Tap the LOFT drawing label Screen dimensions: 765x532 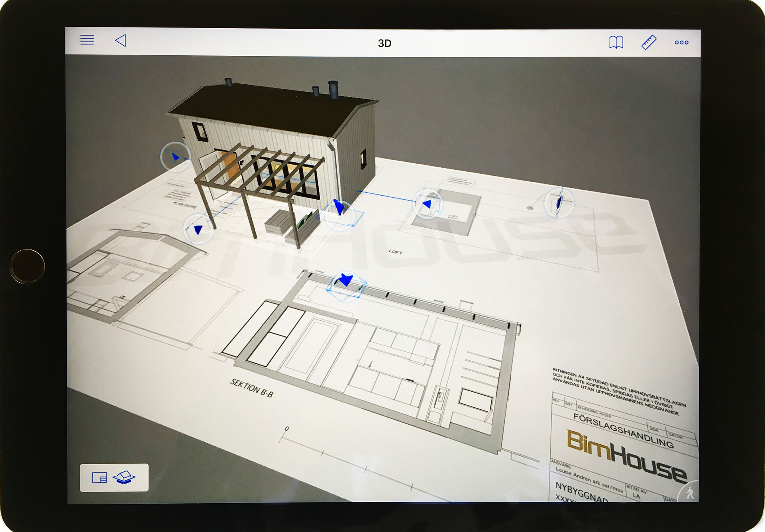pyautogui.click(x=396, y=251)
